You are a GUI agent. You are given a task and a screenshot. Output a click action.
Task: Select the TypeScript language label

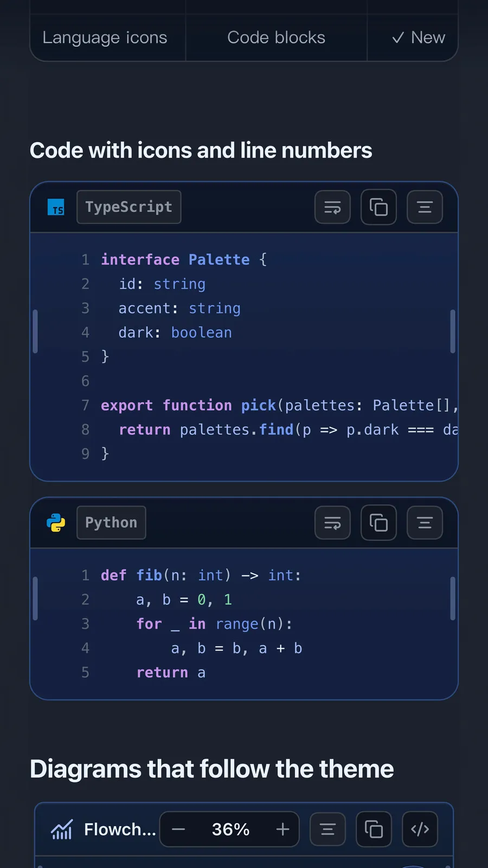pos(129,207)
